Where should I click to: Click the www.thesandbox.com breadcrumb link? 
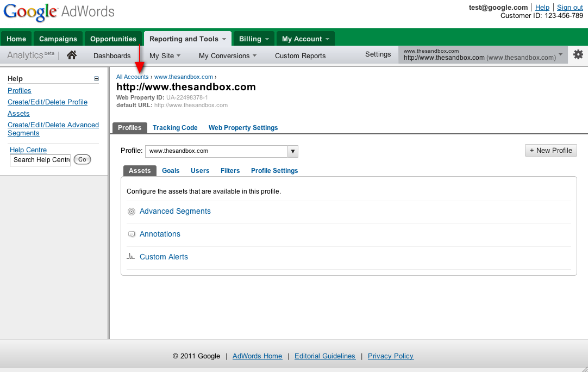click(x=183, y=77)
